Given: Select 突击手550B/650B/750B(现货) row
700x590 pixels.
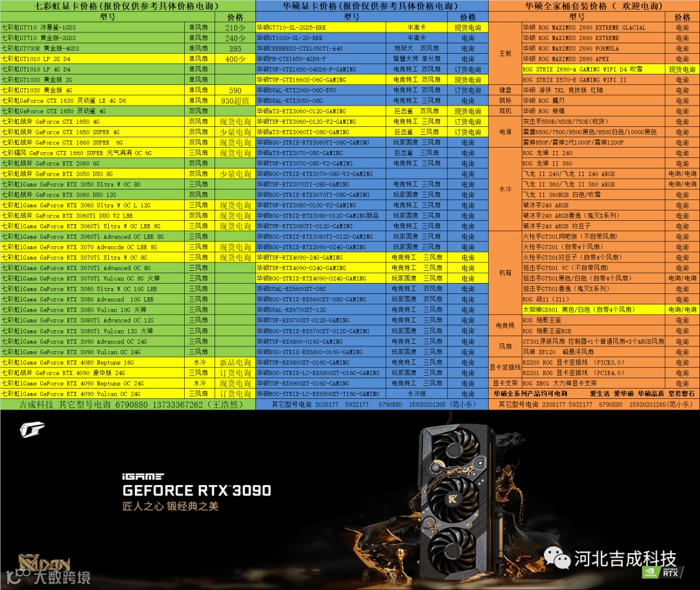Looking at the screenshot, I should coord(611,122).
